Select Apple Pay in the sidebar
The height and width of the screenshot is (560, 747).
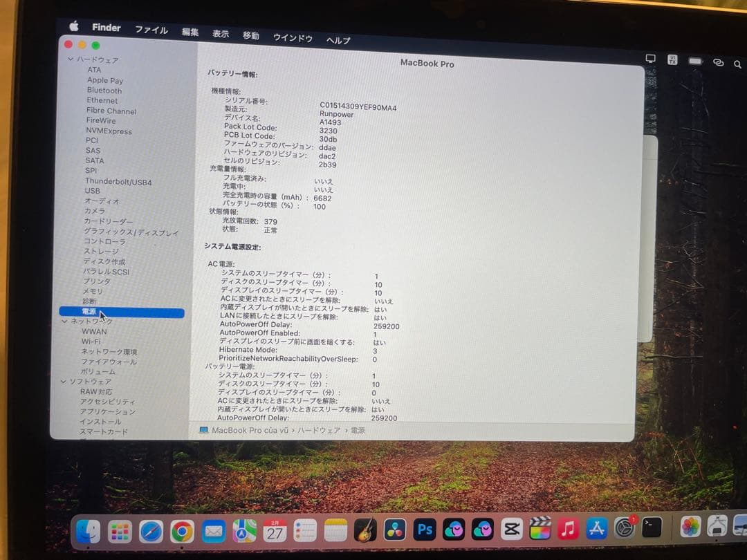pyautogui.click(x=105, y=80)
